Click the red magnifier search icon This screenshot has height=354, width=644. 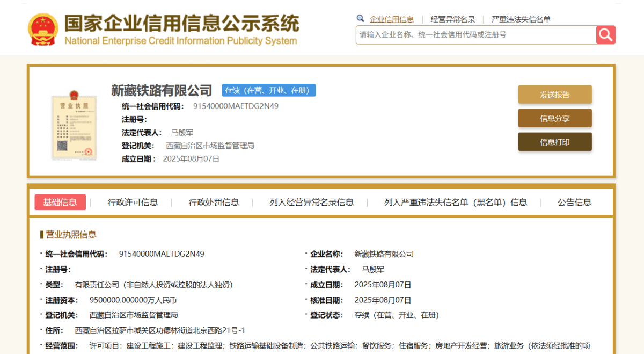click(605, 34)
